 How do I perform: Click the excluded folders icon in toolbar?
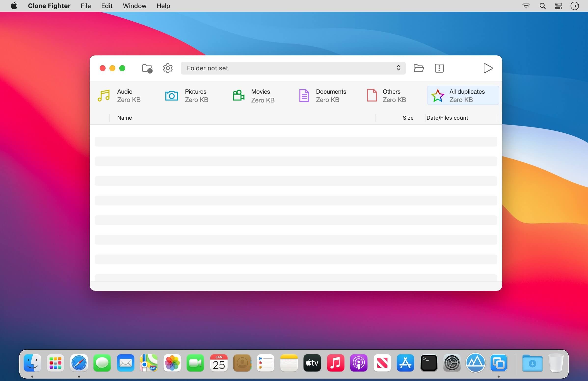pyautogui.click(x=147, y=68)
